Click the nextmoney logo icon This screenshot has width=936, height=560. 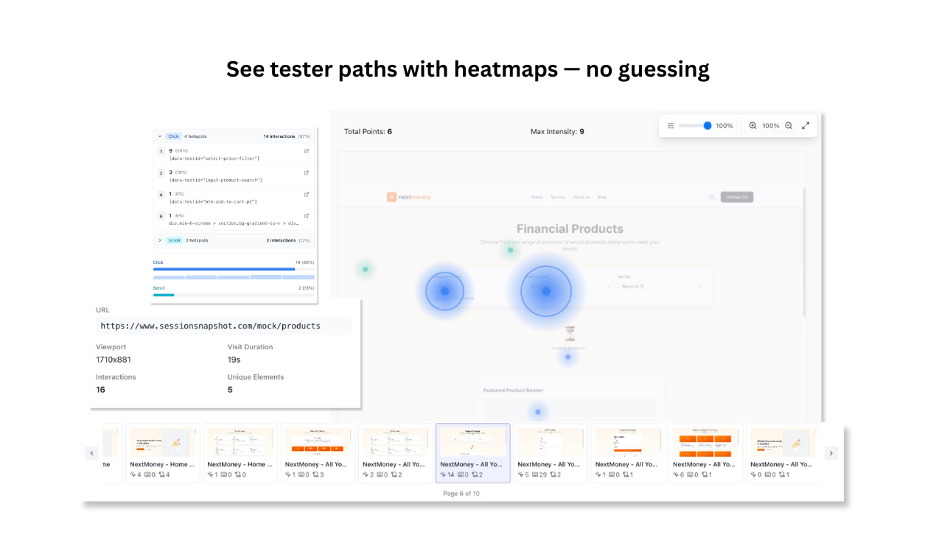pyautogui.click(x=391, y=197)
